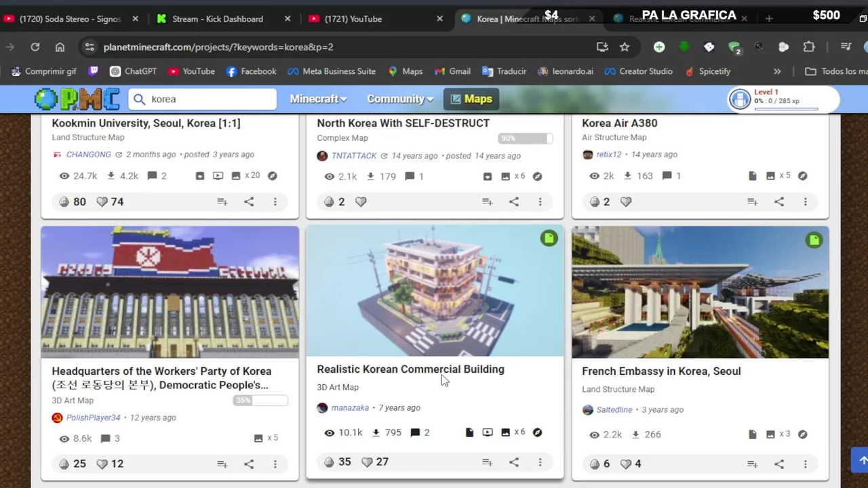Share the French Embassy in Korea project
Image resolution: width=868 pixels, height=488 pixels.
pyautogui.click(x=779, y=464)
